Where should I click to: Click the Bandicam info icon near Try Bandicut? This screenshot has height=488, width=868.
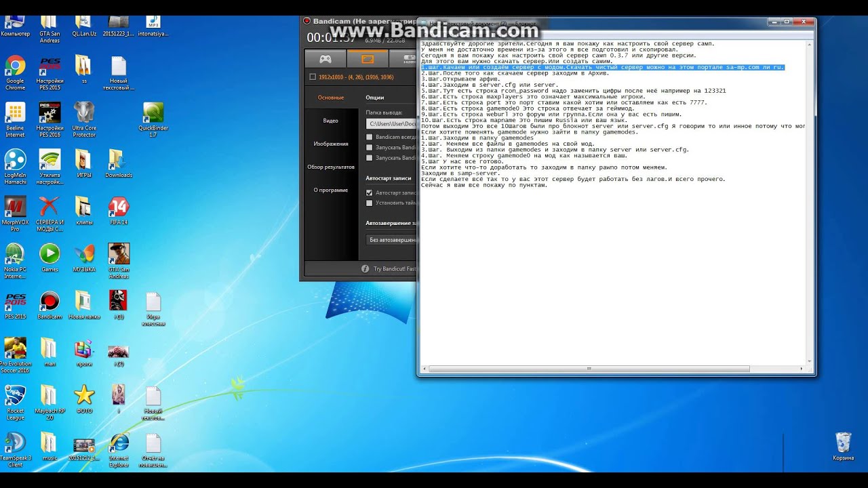click(x=366, y=268)
